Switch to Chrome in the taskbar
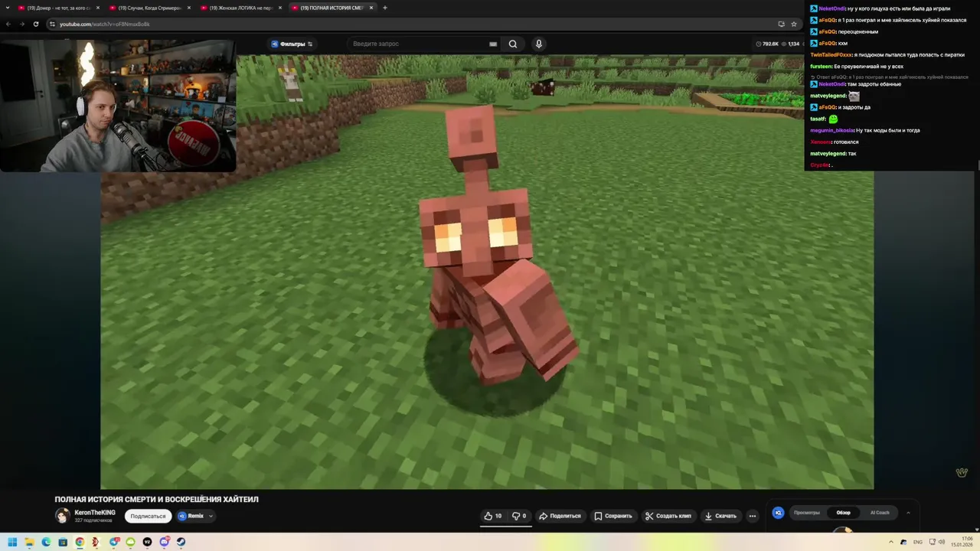The image size is (980, 551). 80,542
